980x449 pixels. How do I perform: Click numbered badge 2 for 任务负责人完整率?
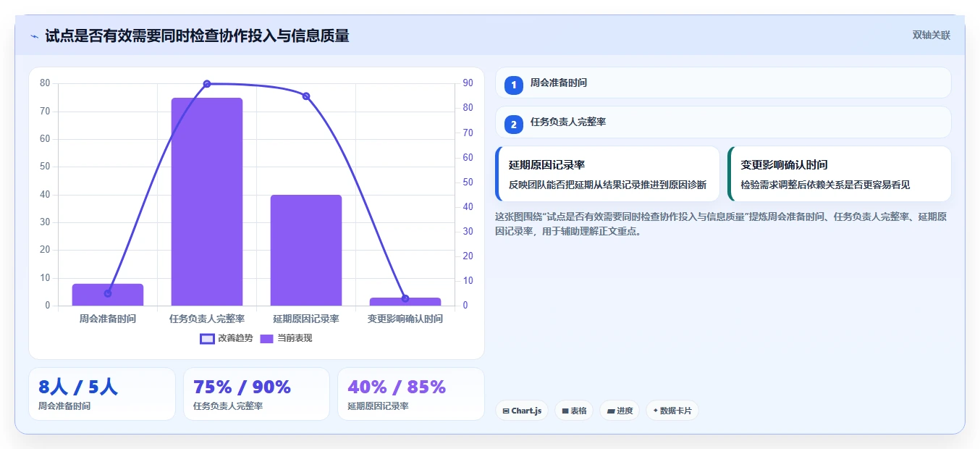coord(514,125)
